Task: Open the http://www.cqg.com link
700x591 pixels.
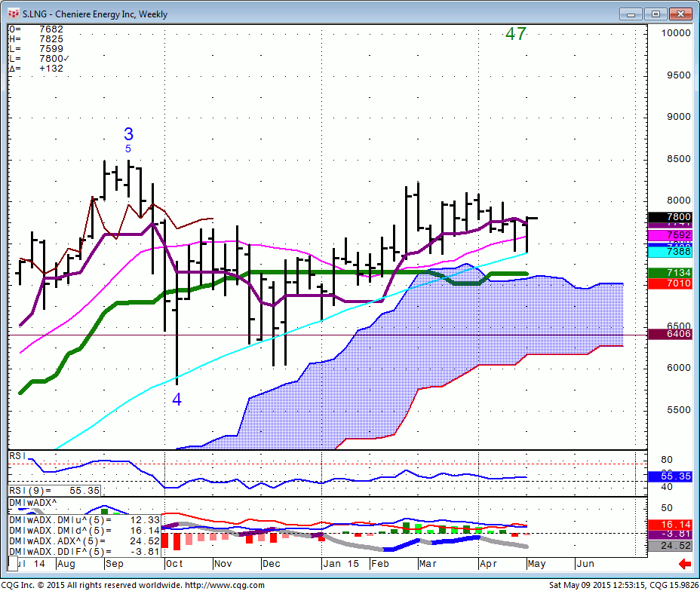Action: tap(225, 585)
